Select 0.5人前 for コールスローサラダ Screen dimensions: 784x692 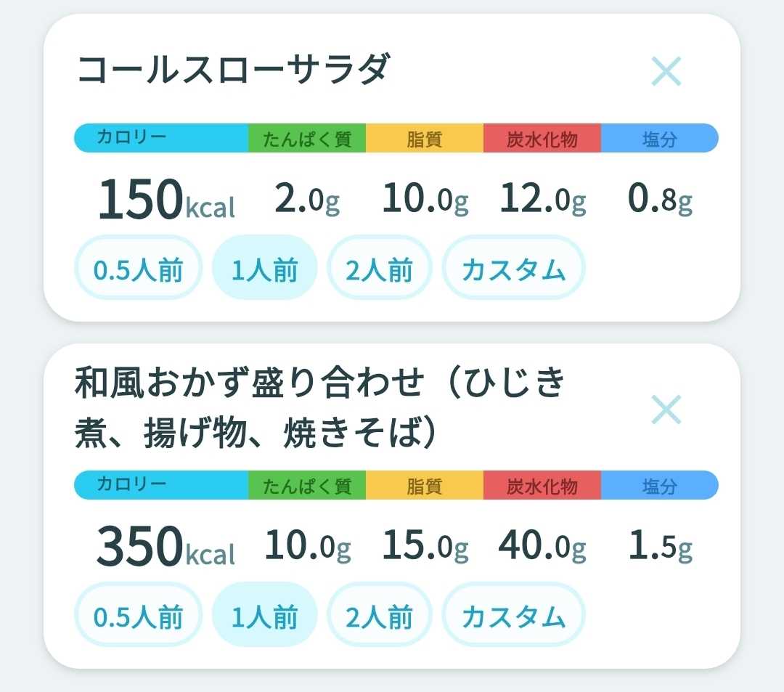pos(138,267)
